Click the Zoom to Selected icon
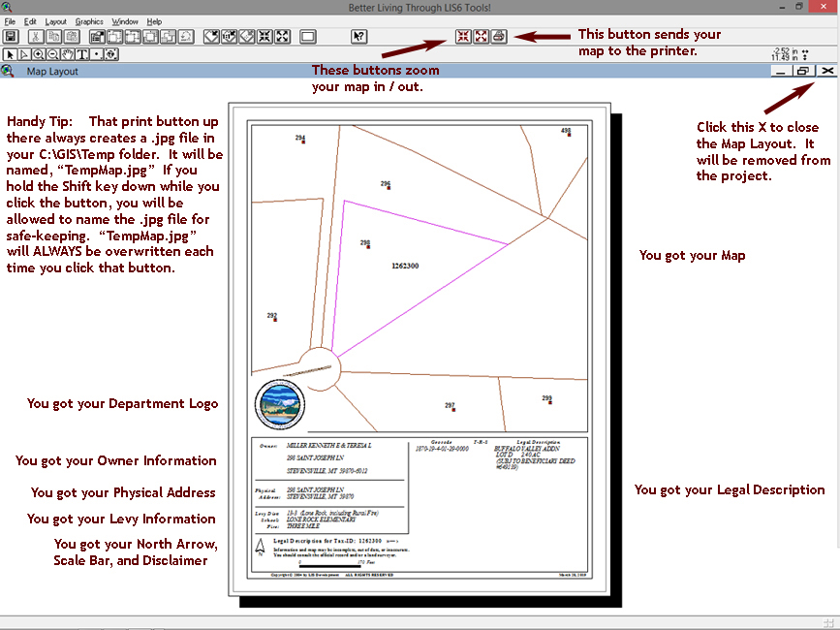The height and width of the screenshot is (630, 840). click(x=247, y=37)
